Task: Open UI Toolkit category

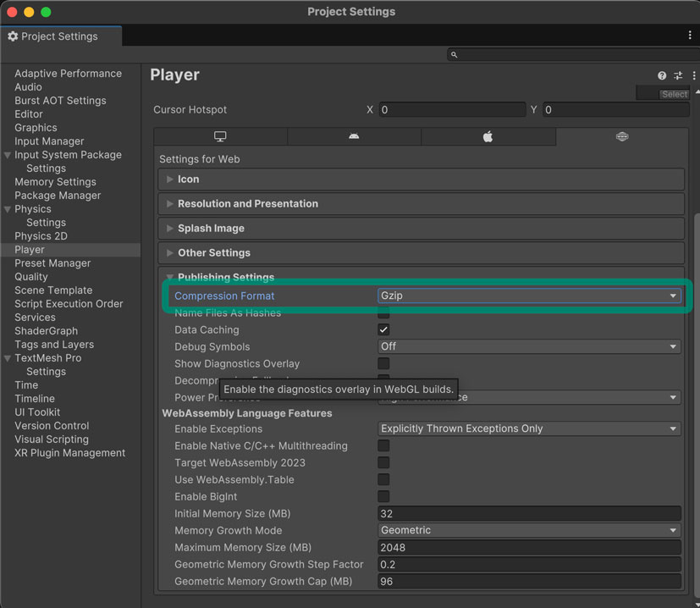Action: (x=37, y=412)
